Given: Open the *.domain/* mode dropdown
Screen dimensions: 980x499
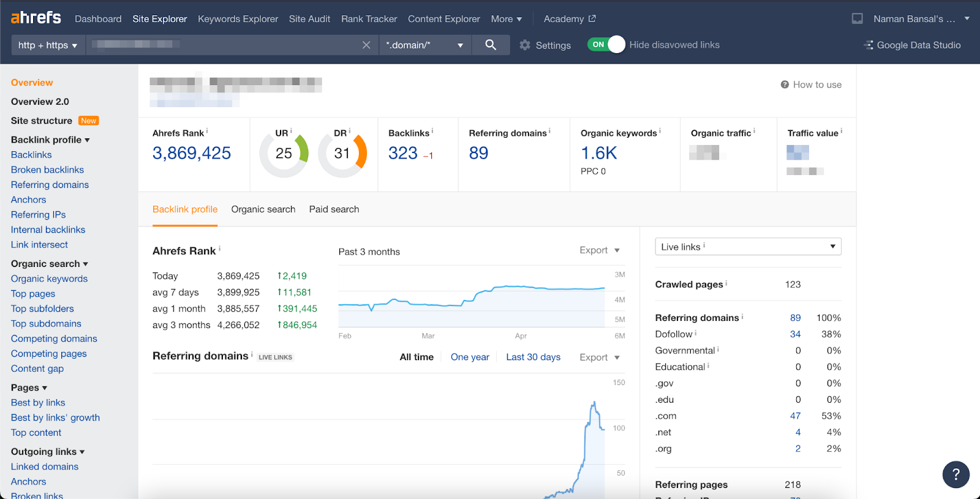Looking at the screenshot, I should point(425,45).
